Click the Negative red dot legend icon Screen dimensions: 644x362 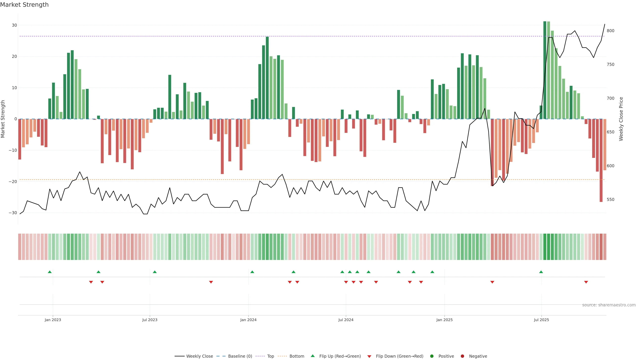tap(462, 356)
